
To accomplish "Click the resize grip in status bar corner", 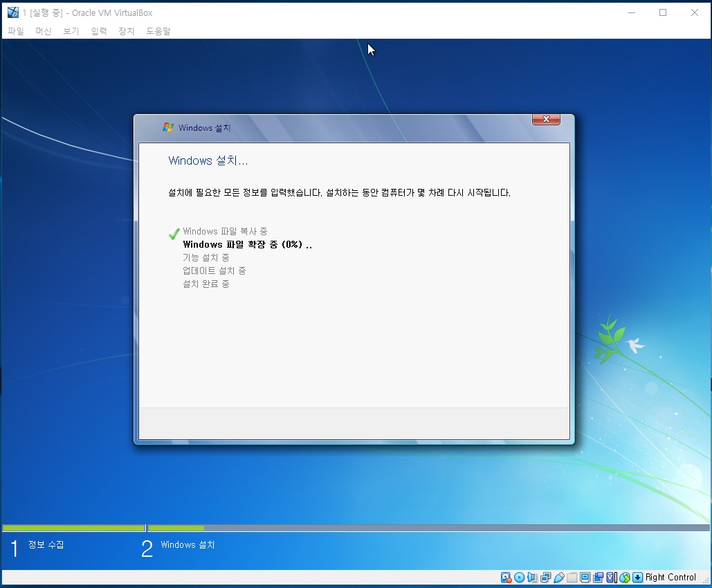I will [x=706, y=580].
